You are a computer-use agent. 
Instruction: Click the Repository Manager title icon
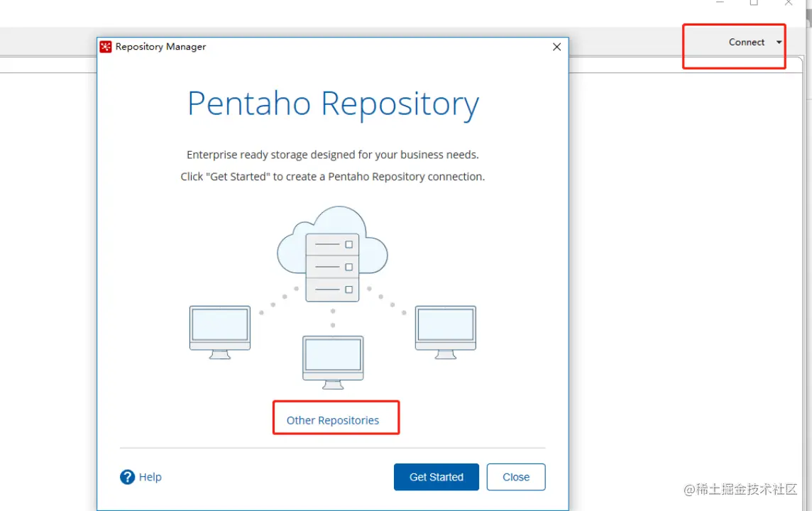[106, 47]
